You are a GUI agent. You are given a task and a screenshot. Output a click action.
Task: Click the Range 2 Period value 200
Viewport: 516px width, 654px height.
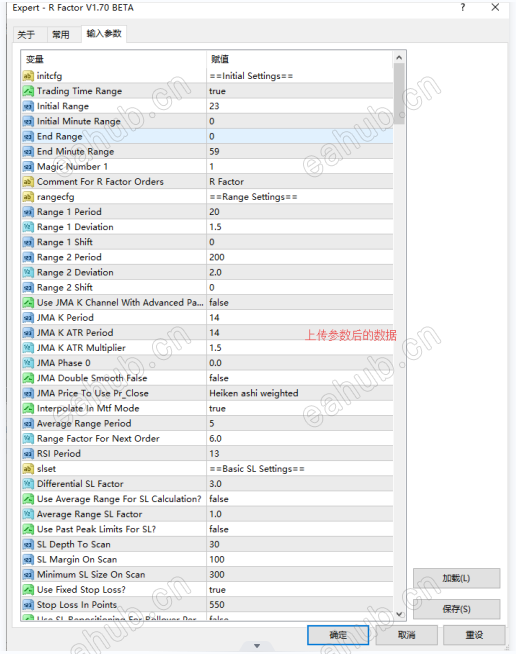tap(217, 257)
